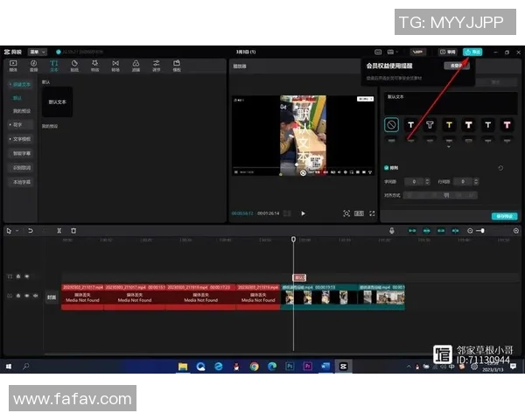The height and width of the screenshot is (420, 525).
Task: Expand the 花字 sidebar category
Action: coord(20,124)
